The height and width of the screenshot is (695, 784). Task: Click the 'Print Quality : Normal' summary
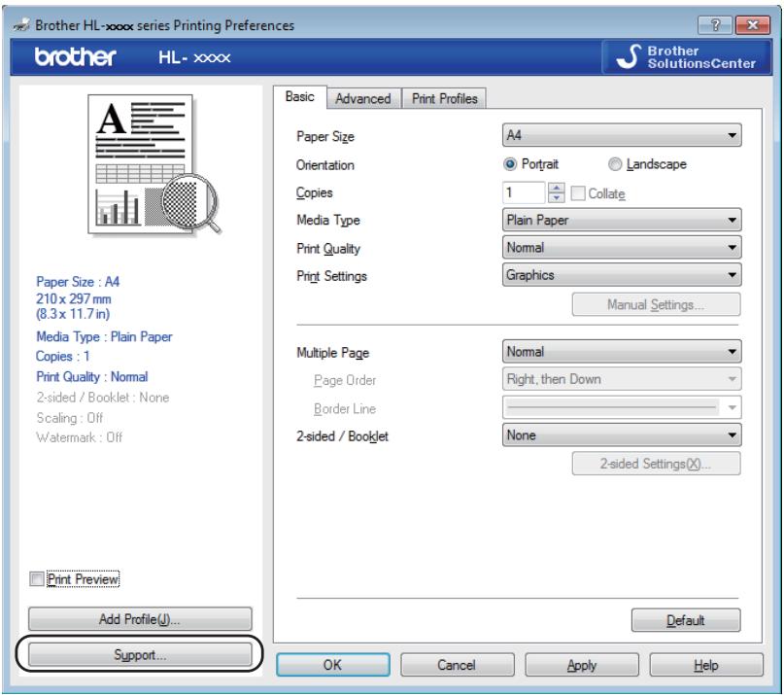[x=92, y=377]
